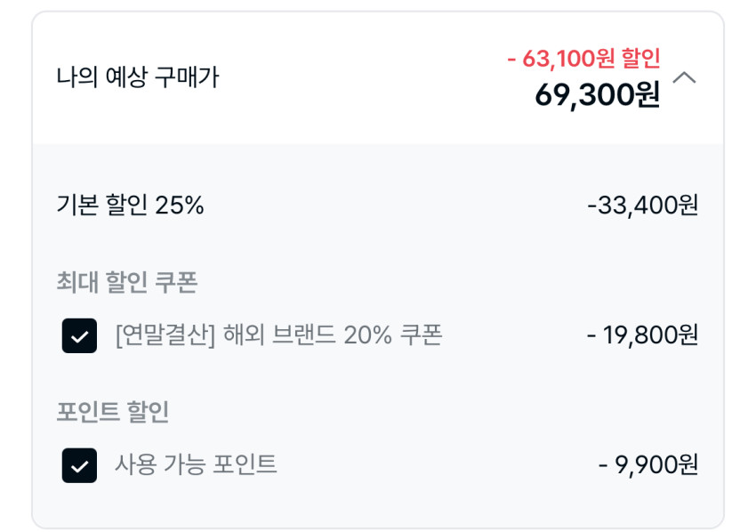
Task: Click the 해외 브랜드 20% 쿠폰 label
Action: point(334,335)
